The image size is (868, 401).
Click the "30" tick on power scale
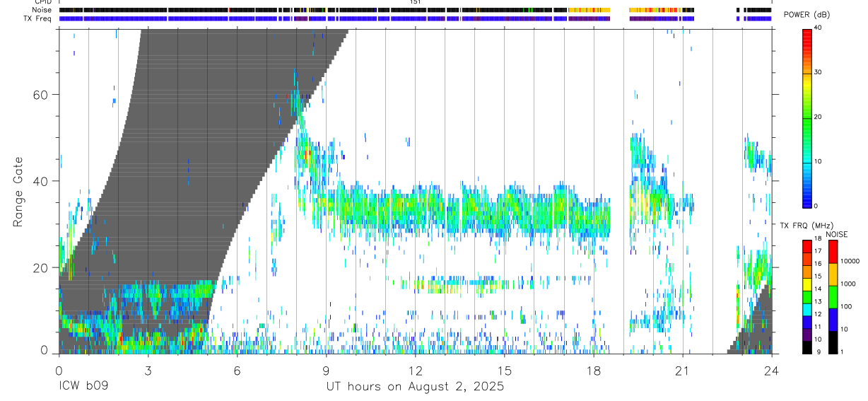(x=819, y=73)
